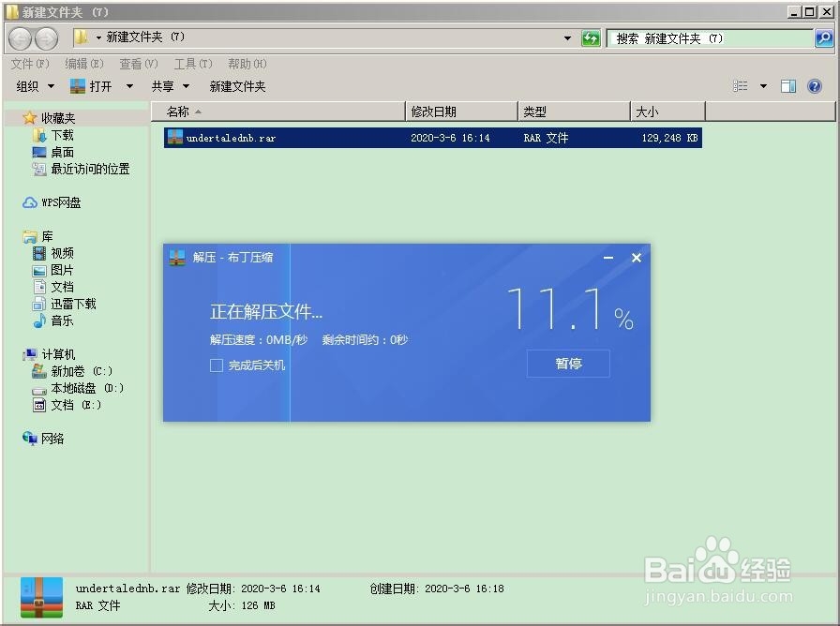Toggle the preview pane icon

[788, 86]
